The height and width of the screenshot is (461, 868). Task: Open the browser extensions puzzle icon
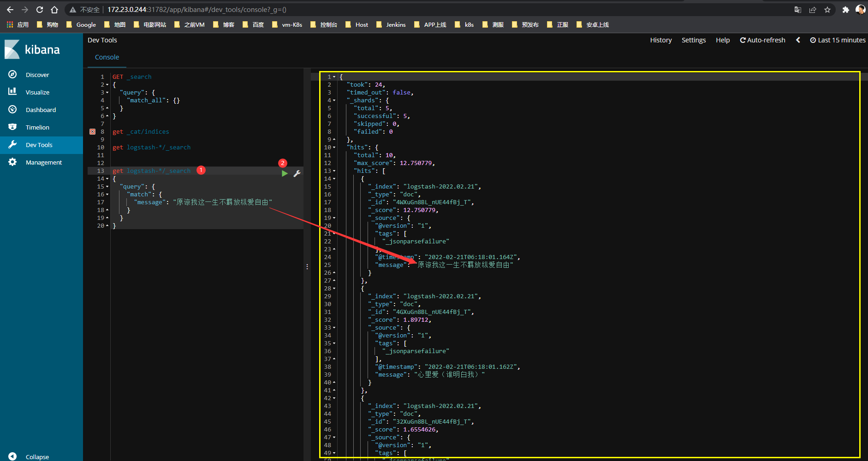(x=845, y=10)
